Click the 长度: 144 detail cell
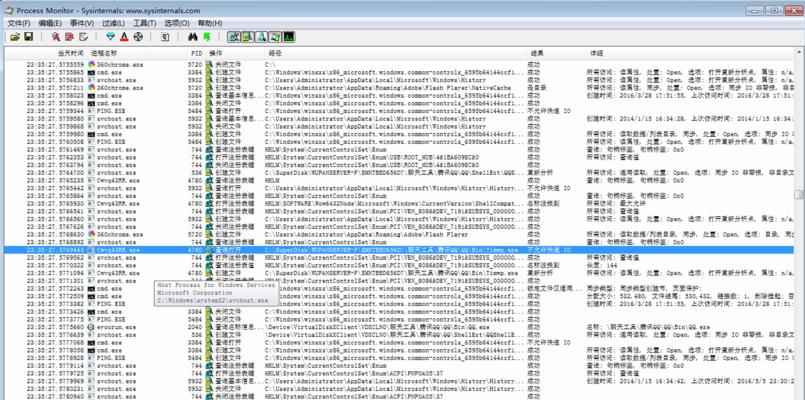 click(x=603, y=265)
